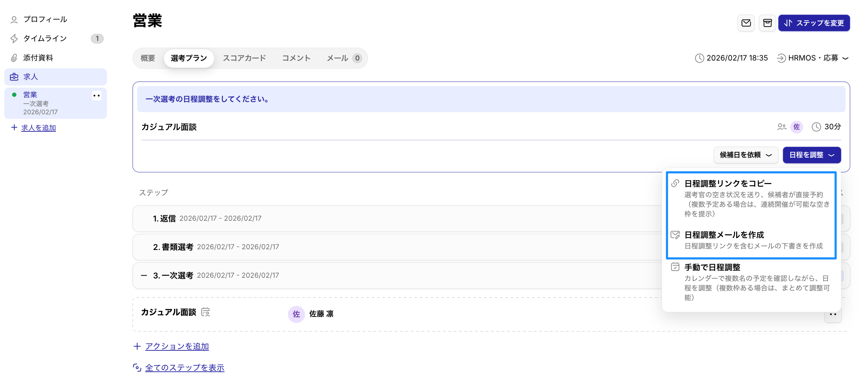Image resolution: width=868 pixels, height=381 pixels.
Task: Open the two-dot menu on カジュアル面談 row
Action: [833, 314]
